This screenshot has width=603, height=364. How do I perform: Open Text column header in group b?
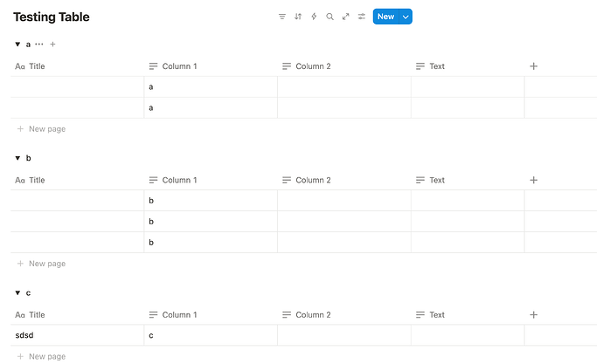(x=468, y=180)
